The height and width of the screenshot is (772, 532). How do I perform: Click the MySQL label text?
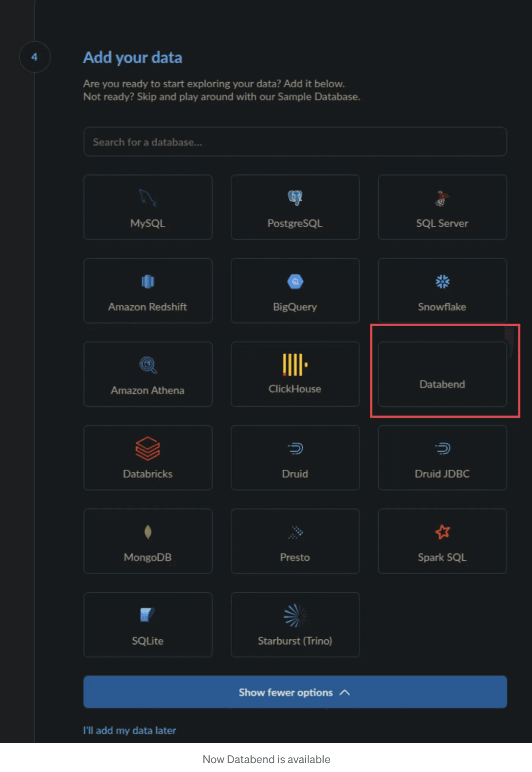pyautogui.click(x=147, y=223)
